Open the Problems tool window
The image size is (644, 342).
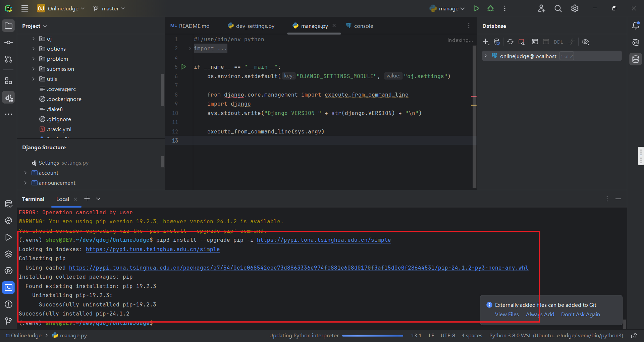9,304
